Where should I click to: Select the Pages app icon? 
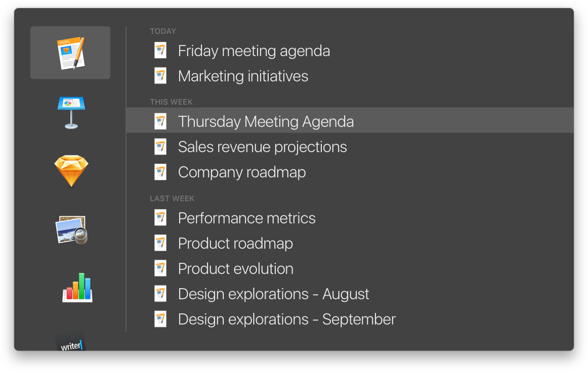pyautogui.click(x=70, y=52)
